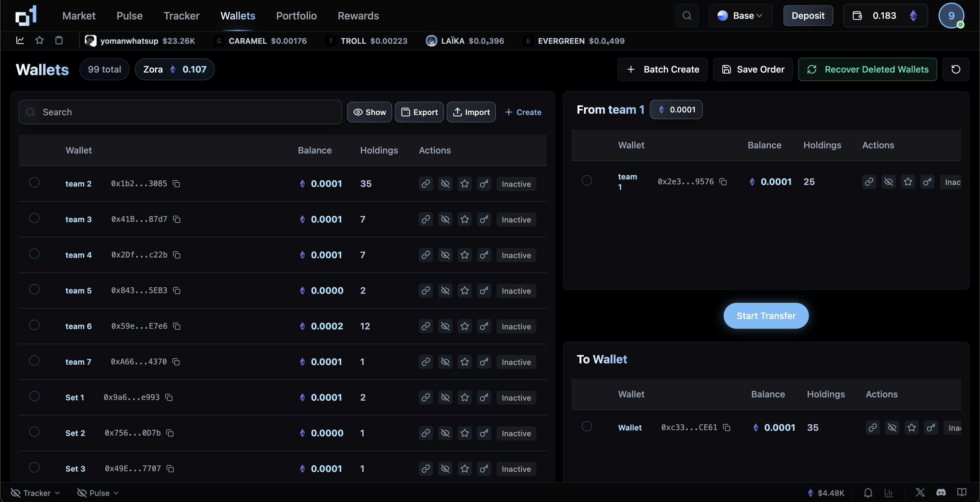This screenshot has height=502, width=980.
Task: Open notifications bell in bottom bar
Action: 868,493
